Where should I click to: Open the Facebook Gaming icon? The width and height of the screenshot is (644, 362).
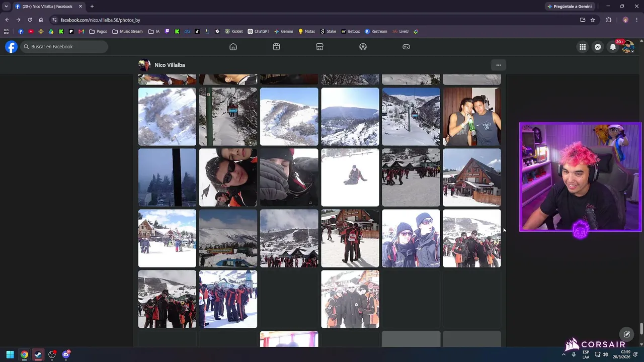click(x=406, y=47)
